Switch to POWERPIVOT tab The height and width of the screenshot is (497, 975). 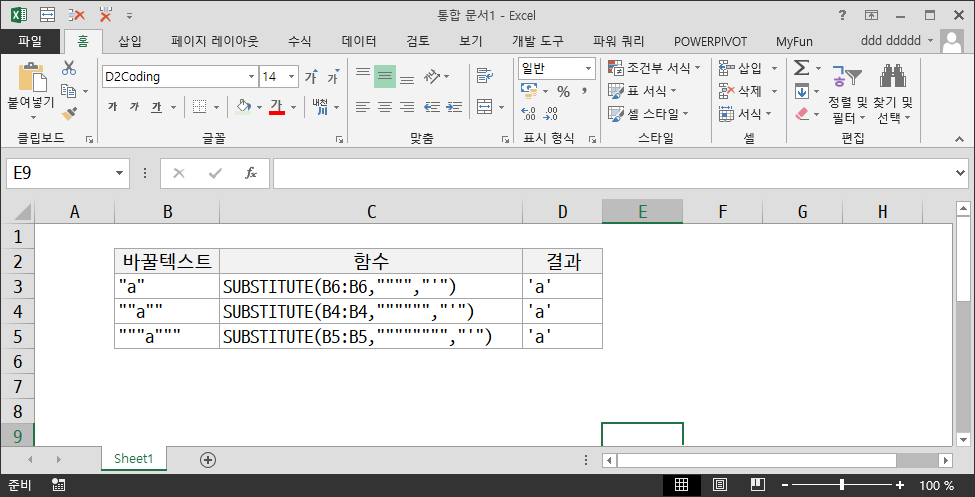[x=710, y=42]
